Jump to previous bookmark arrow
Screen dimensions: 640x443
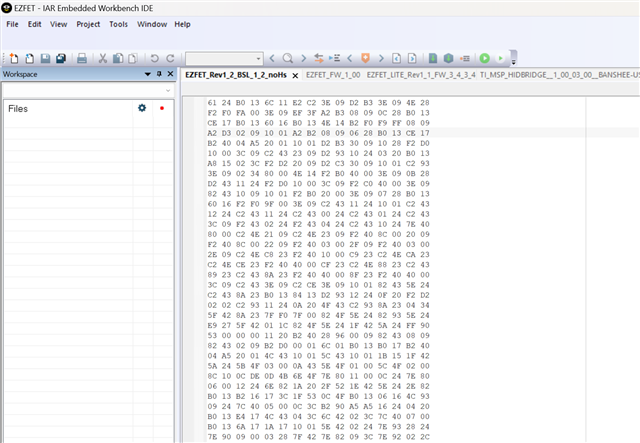[350, 58]
